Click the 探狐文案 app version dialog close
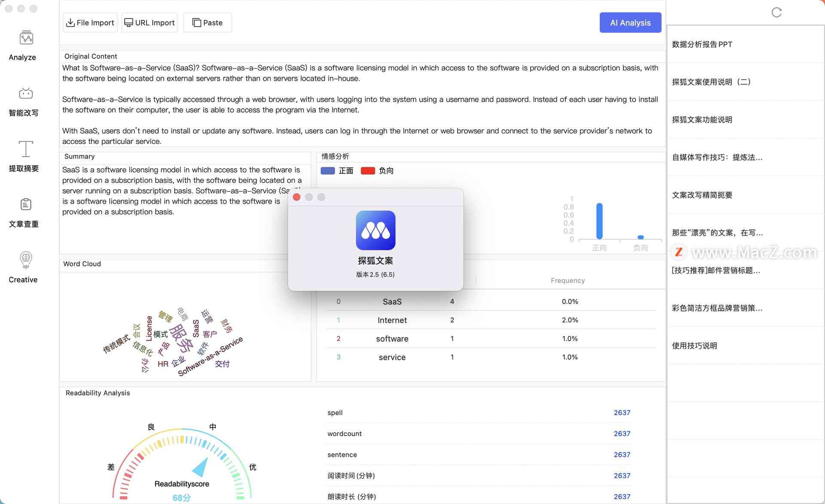The height and width of the screenshot is (504, 825). click(296, 196)
